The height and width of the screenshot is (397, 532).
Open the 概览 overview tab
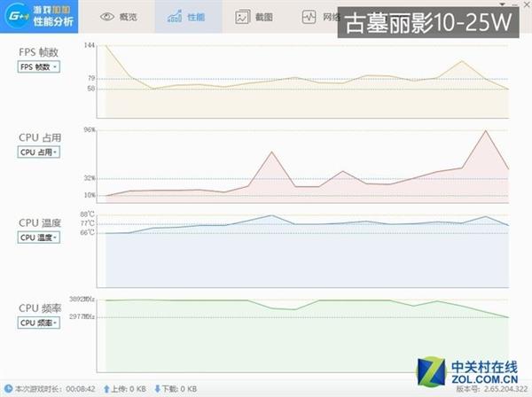click(119, 17)
